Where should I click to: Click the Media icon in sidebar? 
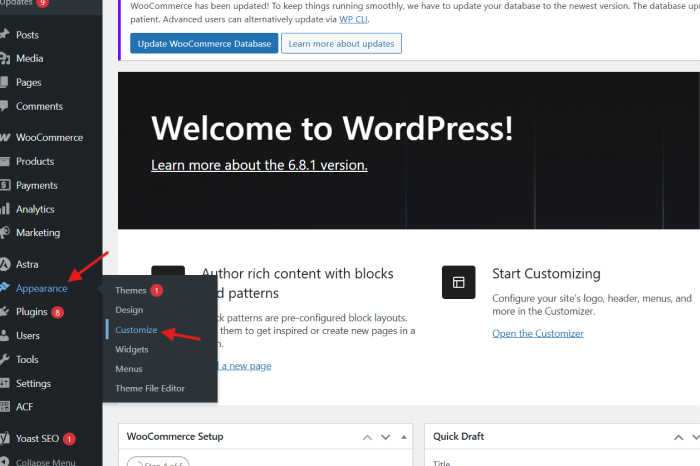click(x=4, y=58)
